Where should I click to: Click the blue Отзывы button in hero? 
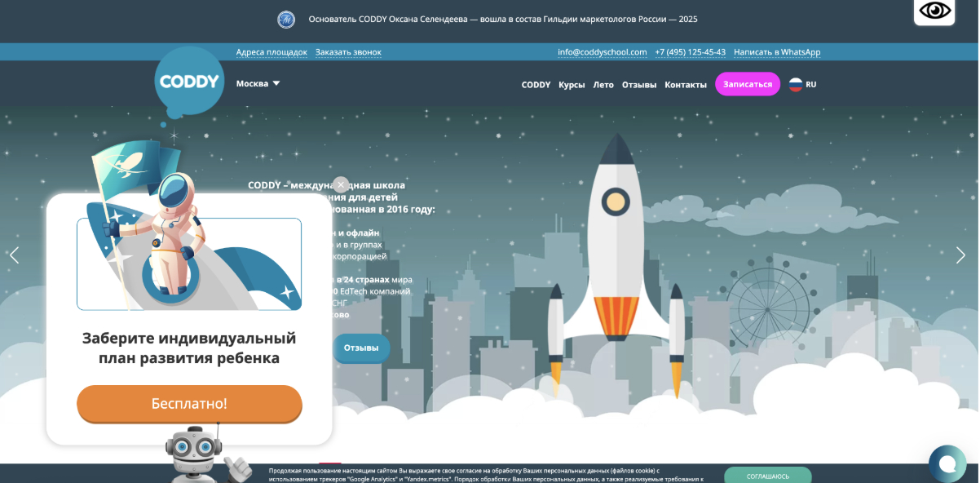click(361, 348)
